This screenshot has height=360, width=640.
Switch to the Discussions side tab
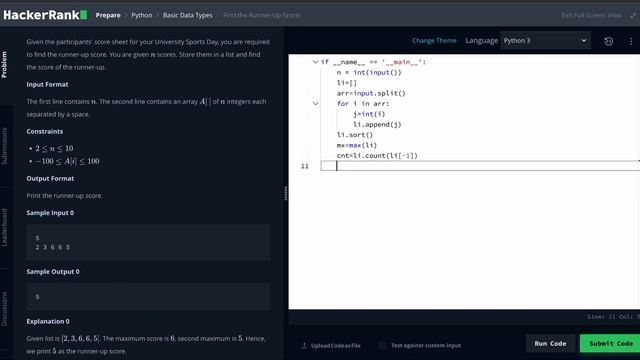pyautogui.click(x=4, y=309)
